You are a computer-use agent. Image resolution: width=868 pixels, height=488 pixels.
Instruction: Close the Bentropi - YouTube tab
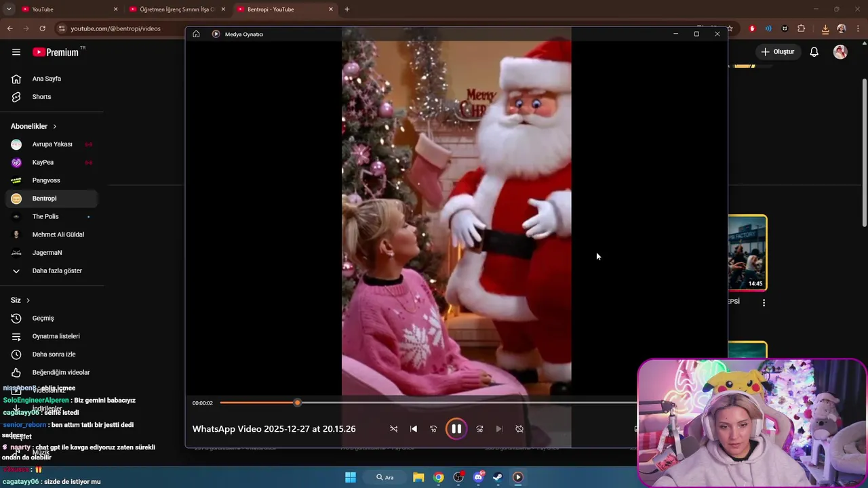coord(331,9)
